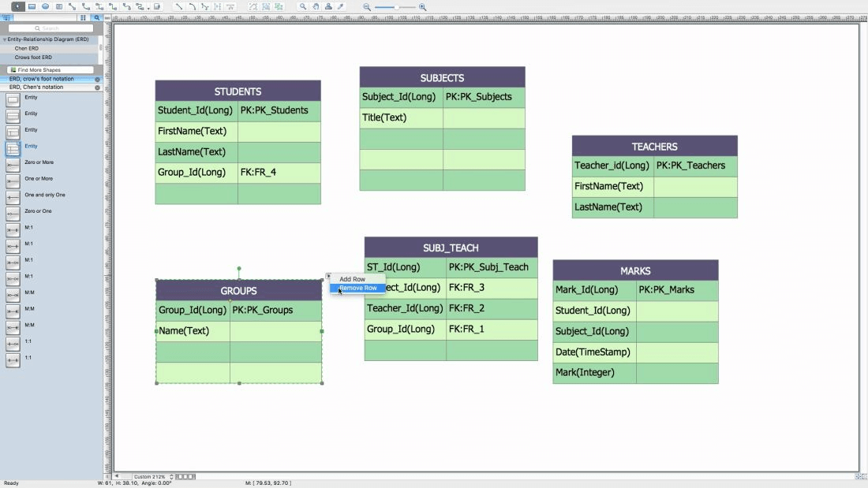This screenshot has height=488, width=868.
Task: Click the FK:FR_1 cell in SUBJ_TEACH
Action: point(492,330)
